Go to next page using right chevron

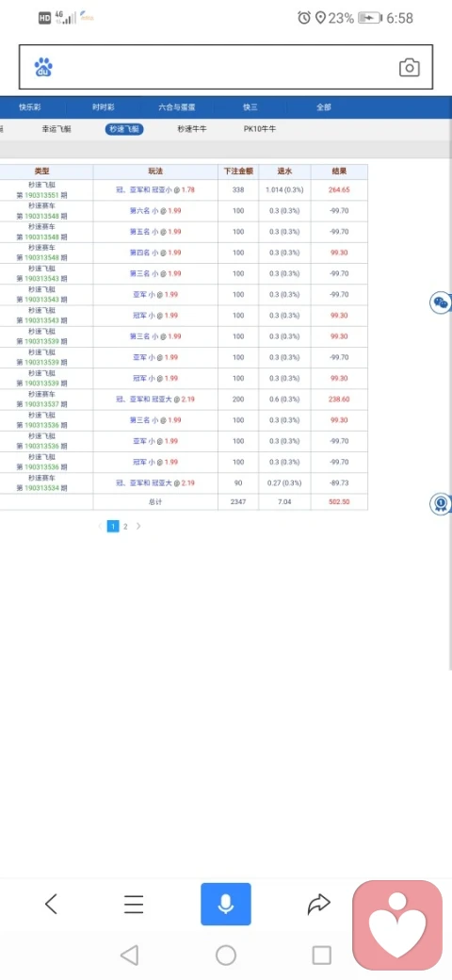tap(138, 526)
